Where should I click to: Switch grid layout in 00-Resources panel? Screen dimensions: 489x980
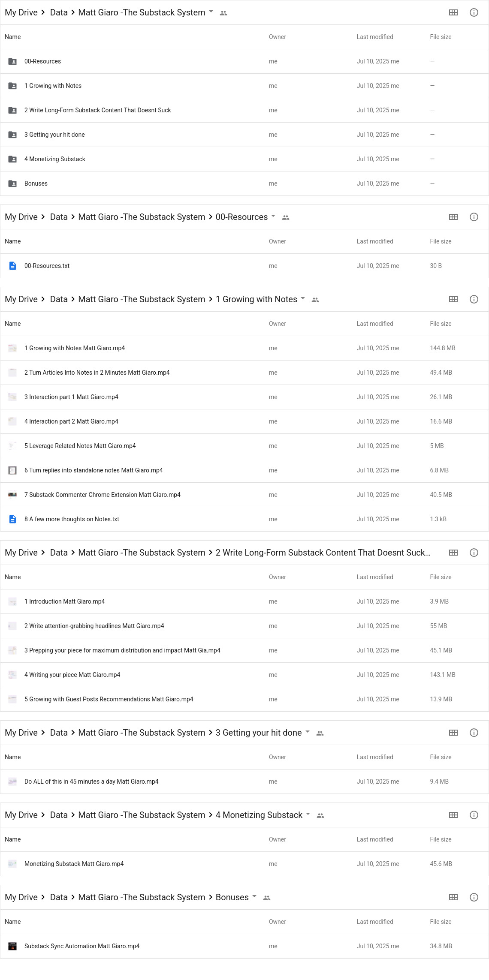(x=453, y=217)
